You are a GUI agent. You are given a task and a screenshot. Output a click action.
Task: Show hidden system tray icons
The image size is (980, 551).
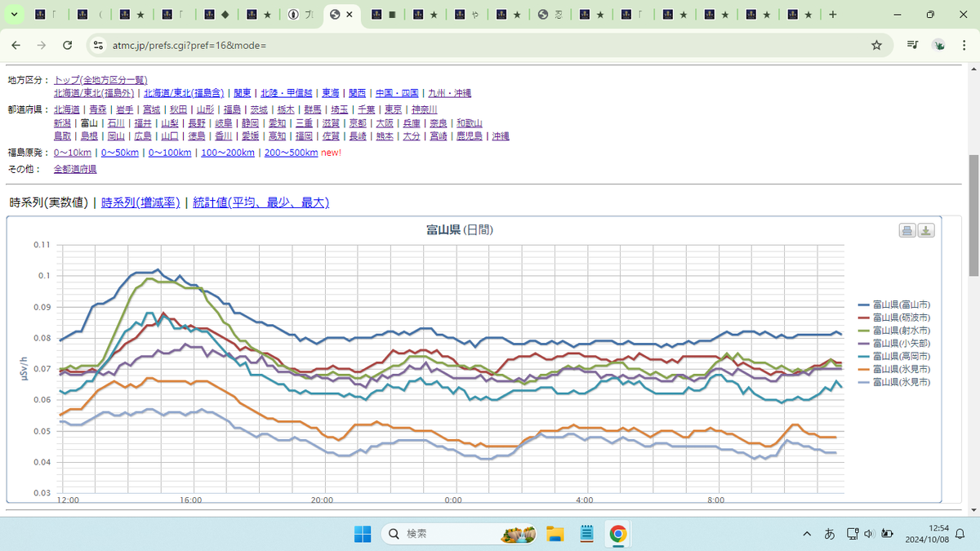point(807,534)
